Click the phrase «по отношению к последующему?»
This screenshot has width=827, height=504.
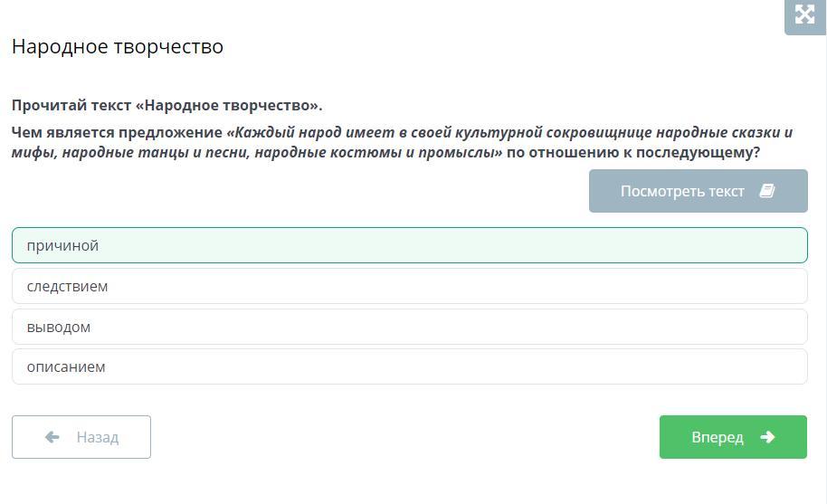pos(632,152)
